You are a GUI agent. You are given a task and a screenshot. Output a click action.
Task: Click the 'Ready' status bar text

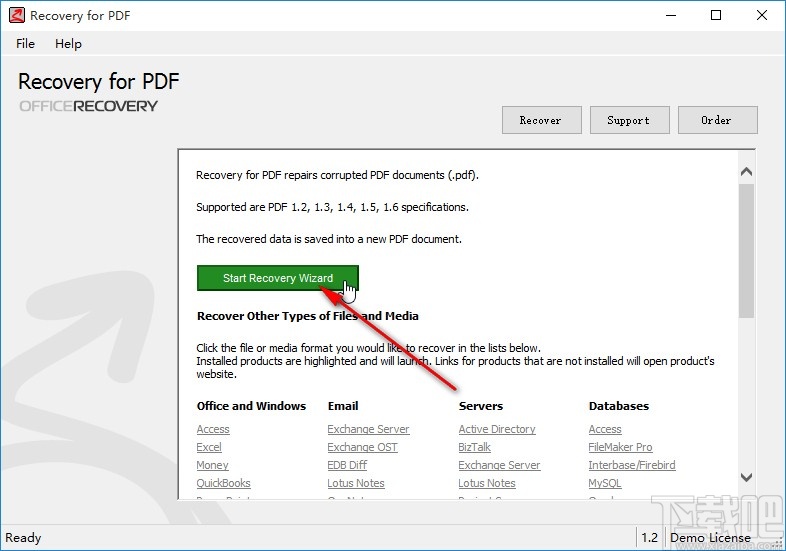coord(23,538)
